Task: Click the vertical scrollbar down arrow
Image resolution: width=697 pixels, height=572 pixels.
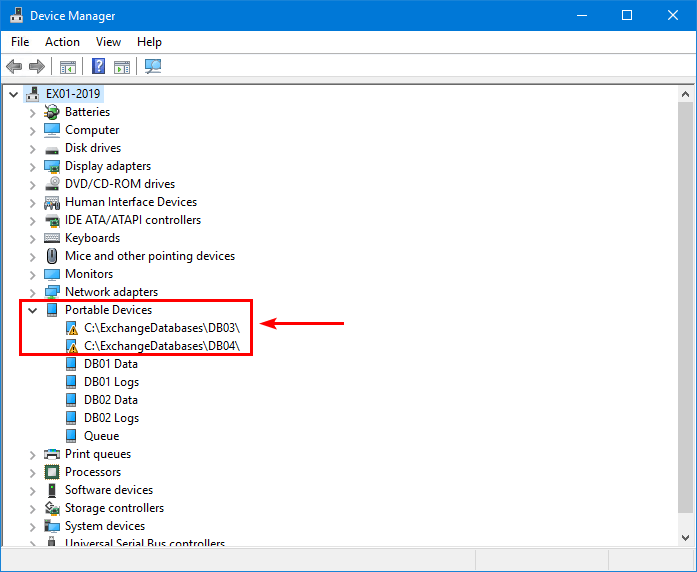Action: click(x=685, y=535)
